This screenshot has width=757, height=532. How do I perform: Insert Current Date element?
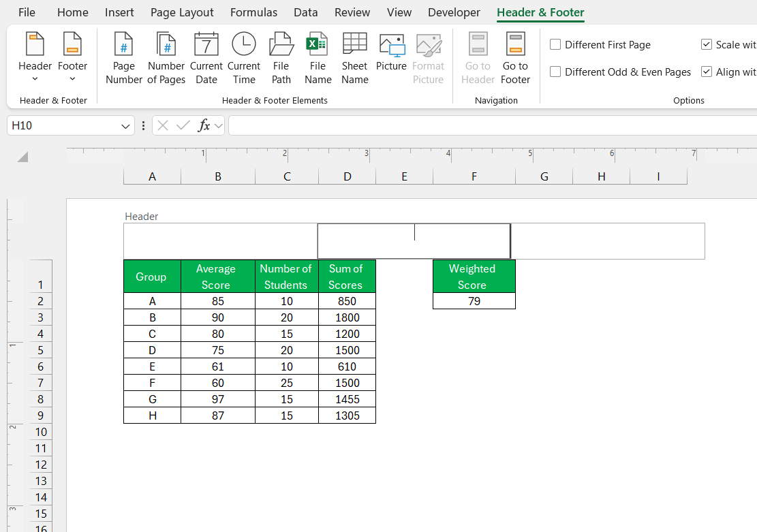206,58
